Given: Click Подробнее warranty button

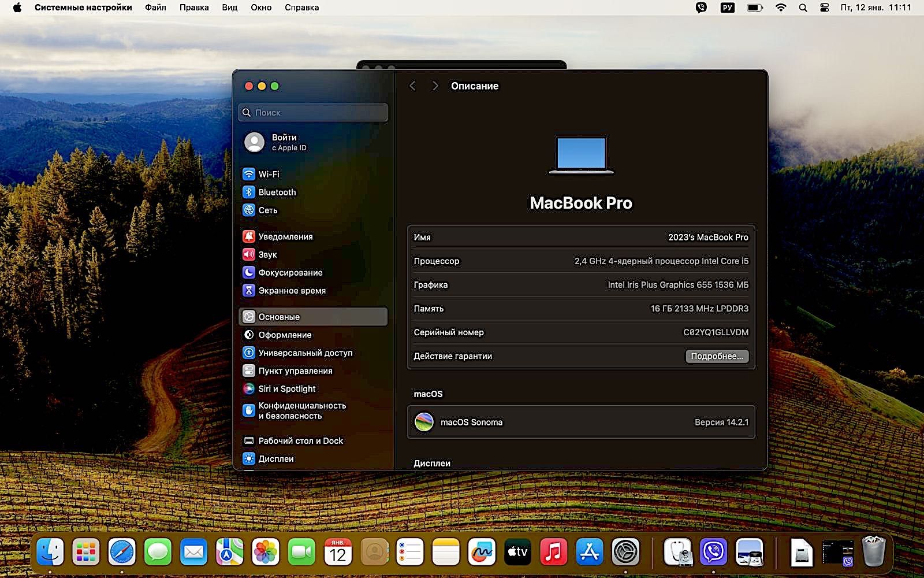Looking at the screenshot, I should (x=717, y=356).
